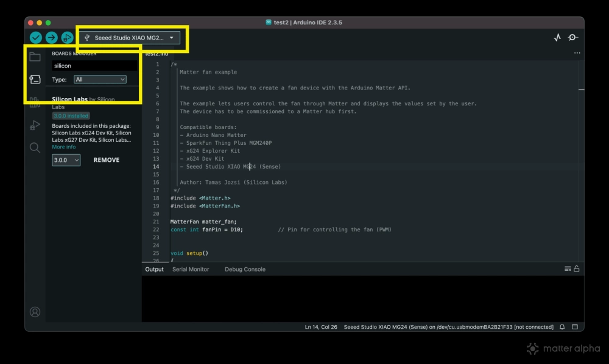The height and width of the screenshot is (364, 609).
Task: Toggle the bottom panel from status bar
Action: 575,327
